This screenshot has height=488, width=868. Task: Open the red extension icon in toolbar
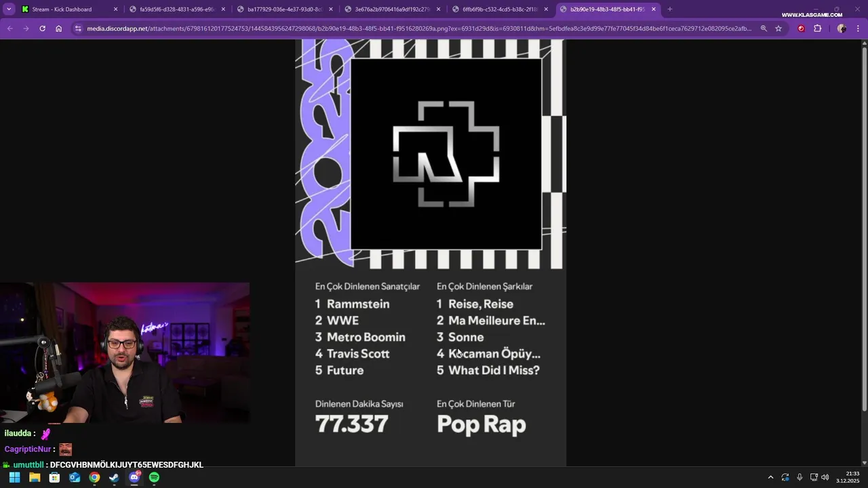click(x=801, y=28)
